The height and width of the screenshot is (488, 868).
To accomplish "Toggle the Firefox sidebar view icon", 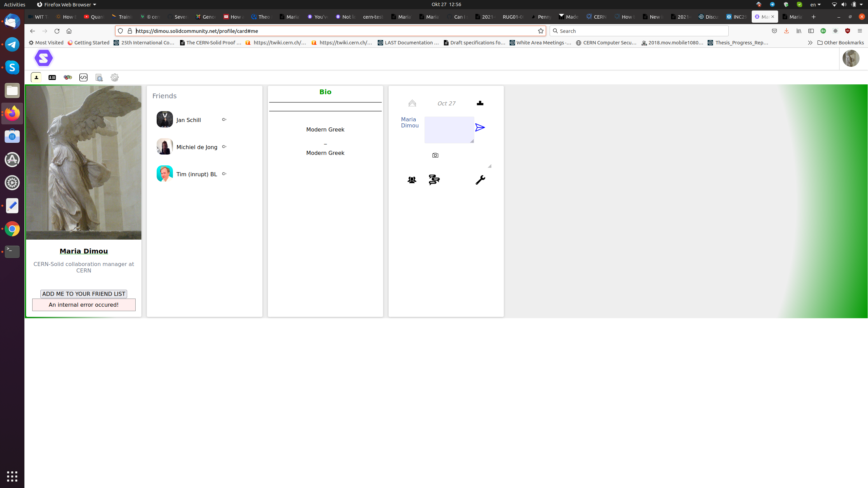I will point(811,31).
